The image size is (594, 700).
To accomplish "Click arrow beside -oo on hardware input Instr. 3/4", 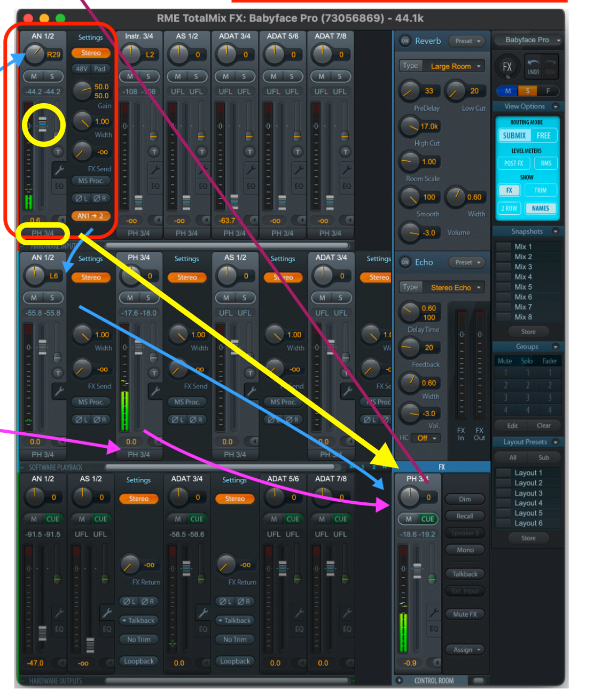I will pos(158,220).
